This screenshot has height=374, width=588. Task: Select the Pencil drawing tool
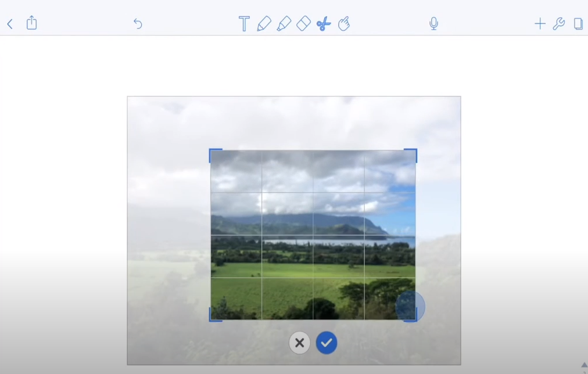(x=264, y=24)
